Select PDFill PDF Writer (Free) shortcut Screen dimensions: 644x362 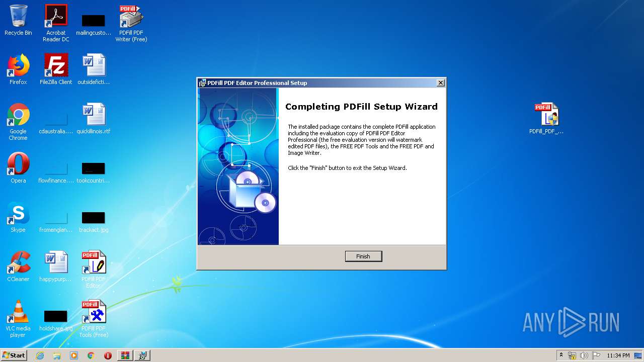(x=131, y=23)
